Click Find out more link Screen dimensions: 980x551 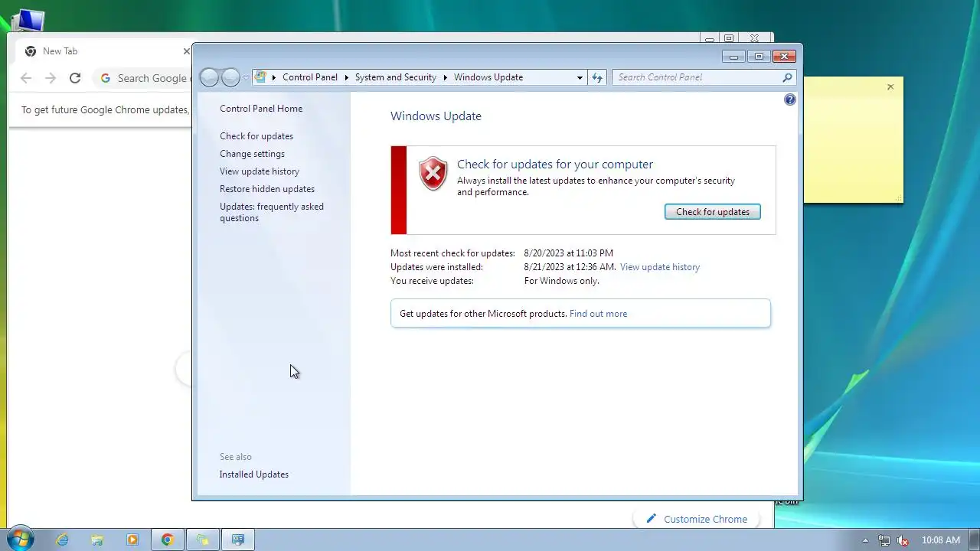click(598, 314)
